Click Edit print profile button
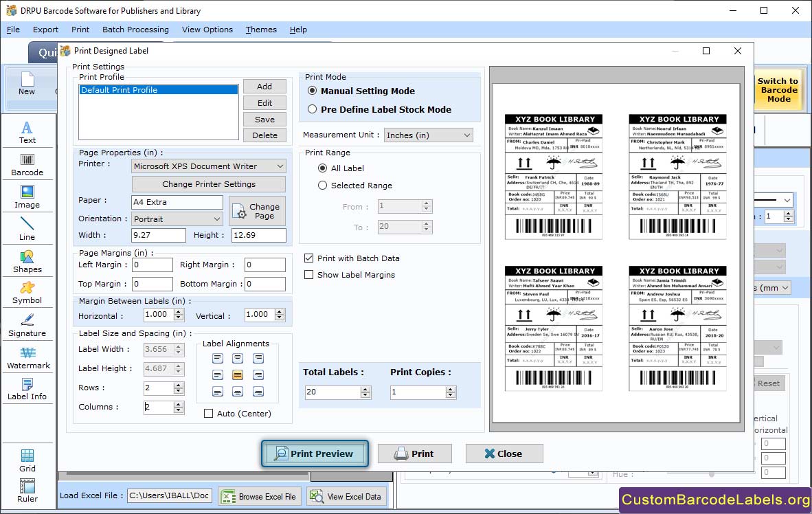Image resolution: width=812 pixels, height=514 pixels. pos(264,102)
